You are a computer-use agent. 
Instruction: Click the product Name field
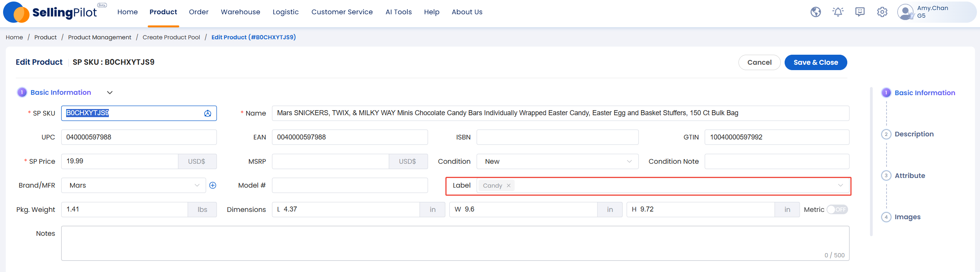[x=560, y=113]
